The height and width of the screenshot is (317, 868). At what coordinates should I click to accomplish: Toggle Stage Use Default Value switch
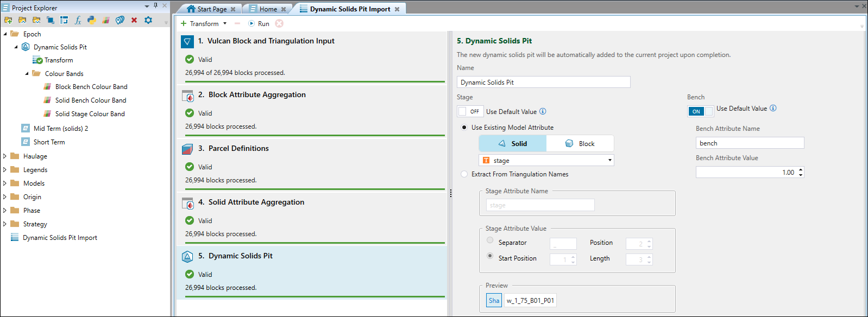470,111
